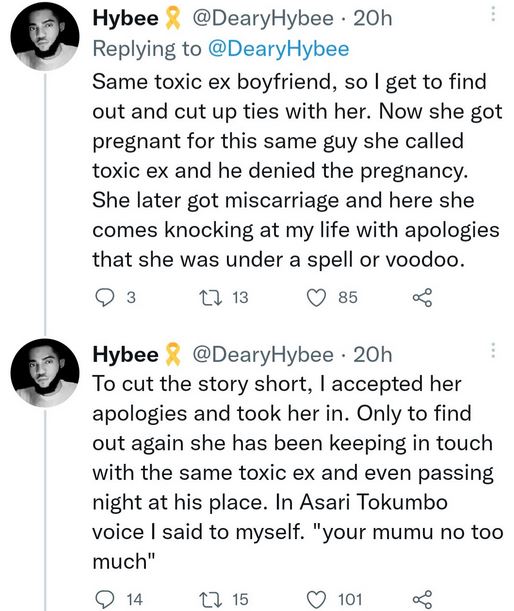514x611 pixels.
Task: Open the 20h timestamp on first tweet
Action: click(x=373, y=19)
